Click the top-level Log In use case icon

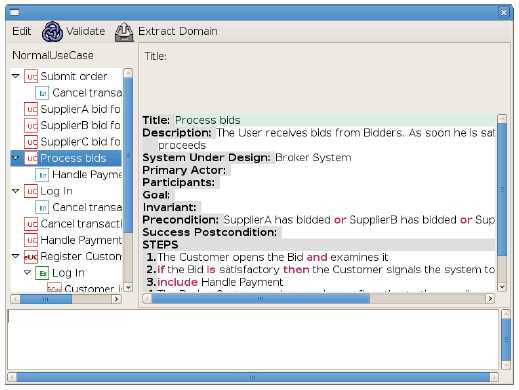click(x=31, y=191)
